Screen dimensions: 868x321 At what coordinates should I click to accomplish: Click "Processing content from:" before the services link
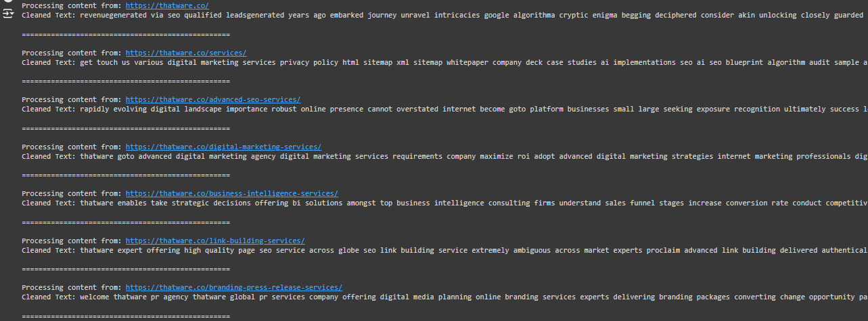[72, 53]
